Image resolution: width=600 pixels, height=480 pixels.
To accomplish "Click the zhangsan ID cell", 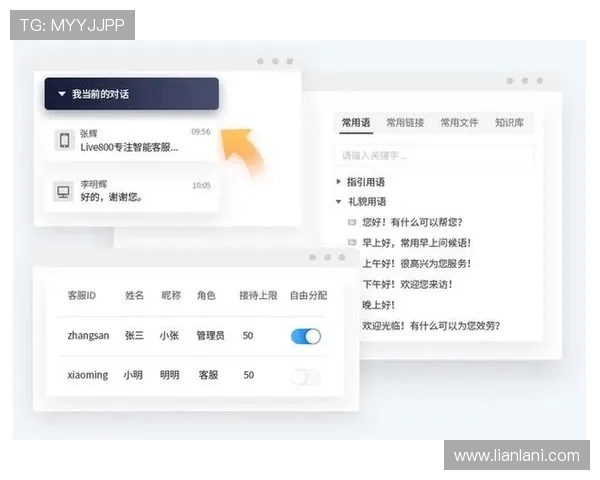I will pos(88,336).
